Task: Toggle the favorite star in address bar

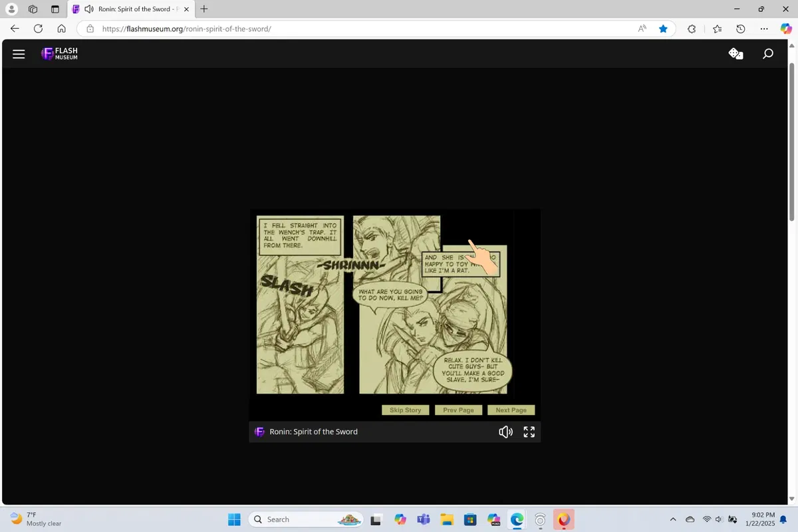Action: coord(663,29)
